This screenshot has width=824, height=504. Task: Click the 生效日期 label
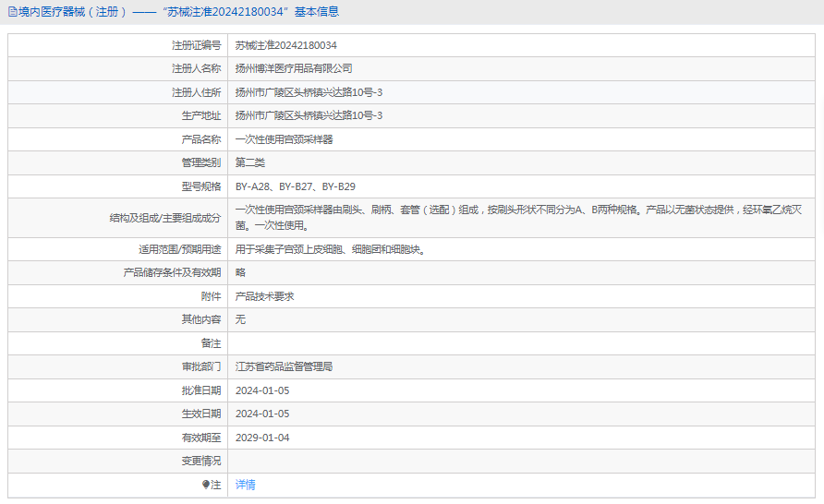[201, 414]
